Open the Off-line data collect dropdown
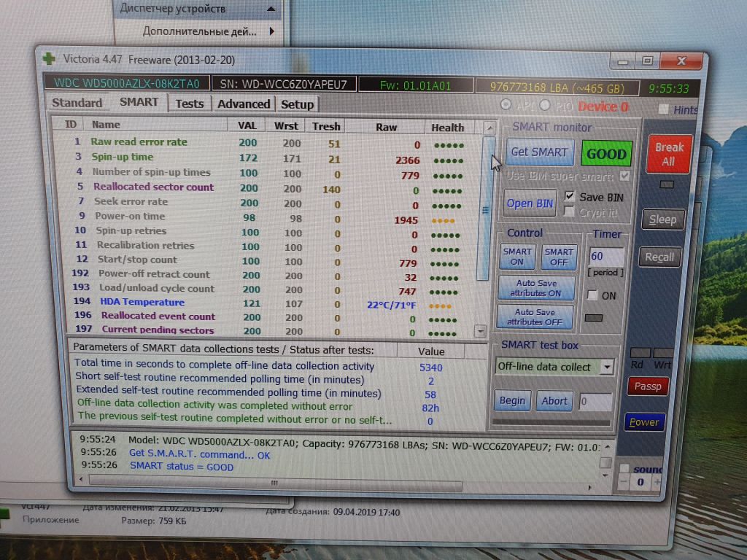The image size is (747, 560). pyautogui.click(x=607, y=367)
